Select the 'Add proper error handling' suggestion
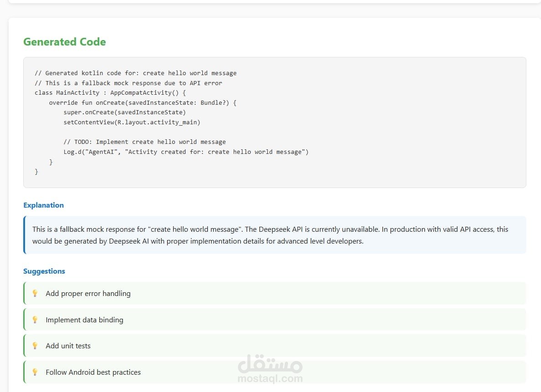Viewport: 541px width, 392px height. pyautogui.click(x=88, y=294)
